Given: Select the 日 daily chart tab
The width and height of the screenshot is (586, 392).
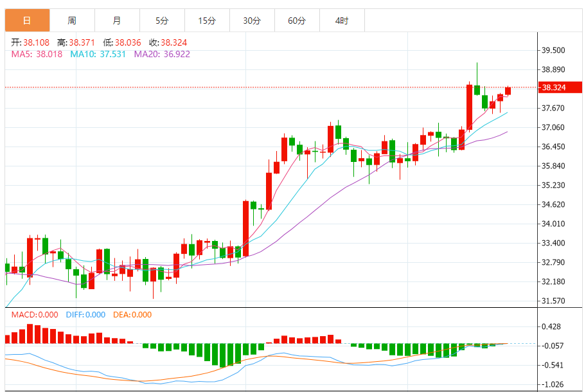Looking at the screenshot, I should [x=27, y=21].
